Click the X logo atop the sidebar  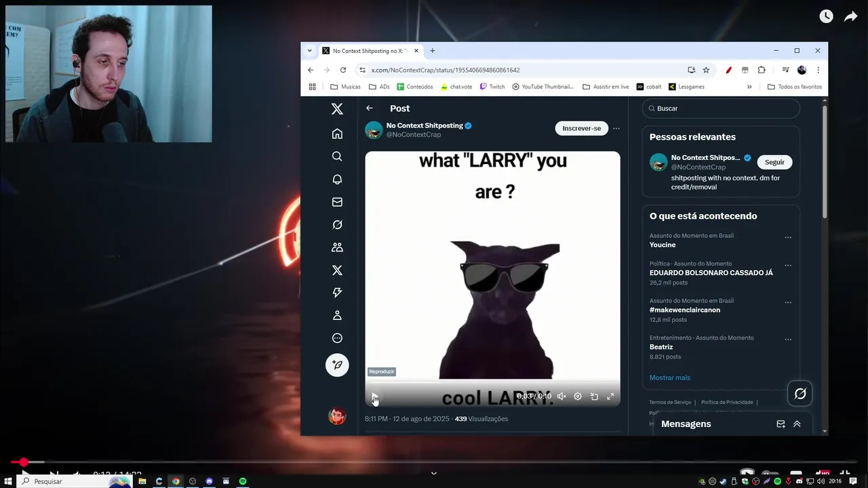pos(337,109)
